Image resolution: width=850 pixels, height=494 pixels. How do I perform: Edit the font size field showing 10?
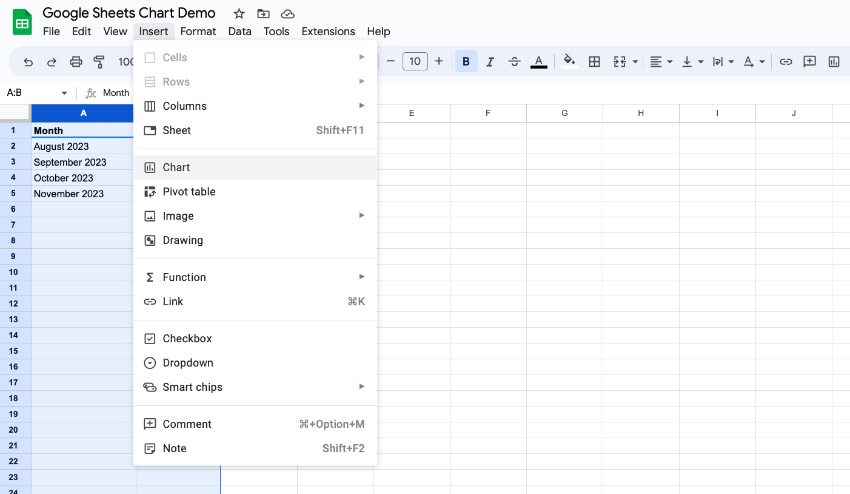(415, 61)
